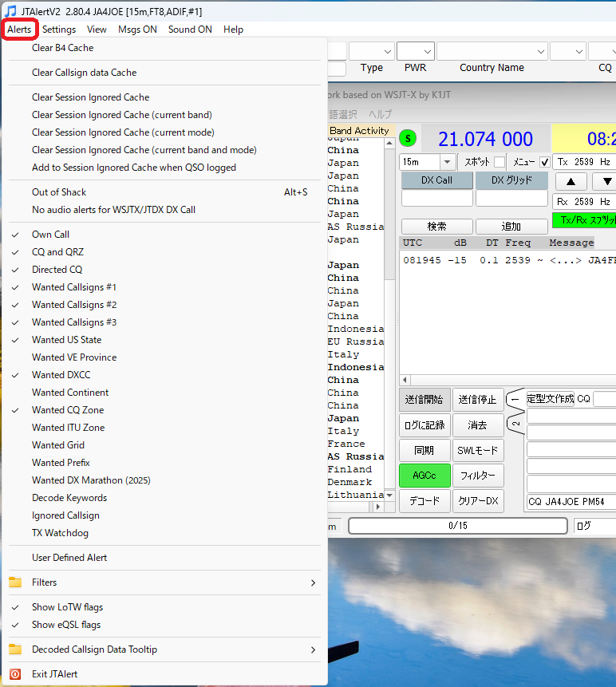Click the AGCc green button
Screen dimensions: 616x687
pos(424,476)
